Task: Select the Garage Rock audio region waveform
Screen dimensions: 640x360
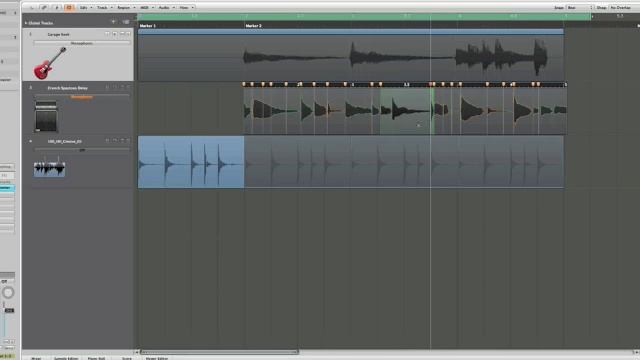Action: point(351,55)
